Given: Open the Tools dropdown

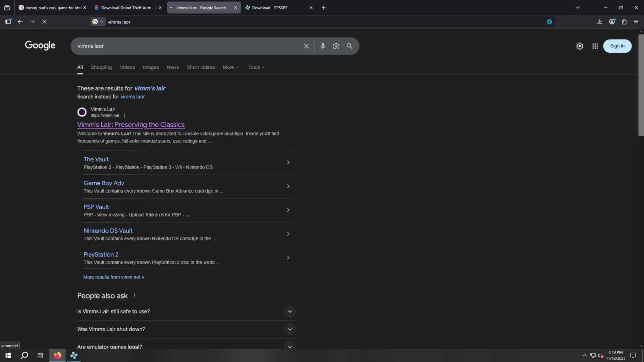Looking at the screenshot, I should (x=256, y=67).
